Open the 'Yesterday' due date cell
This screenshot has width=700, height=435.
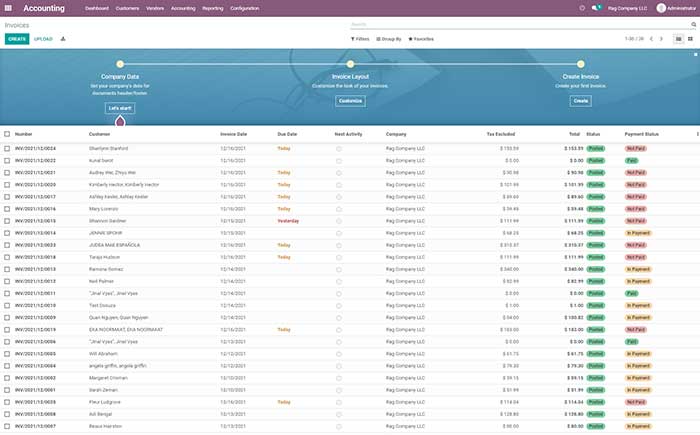(288, 221)
